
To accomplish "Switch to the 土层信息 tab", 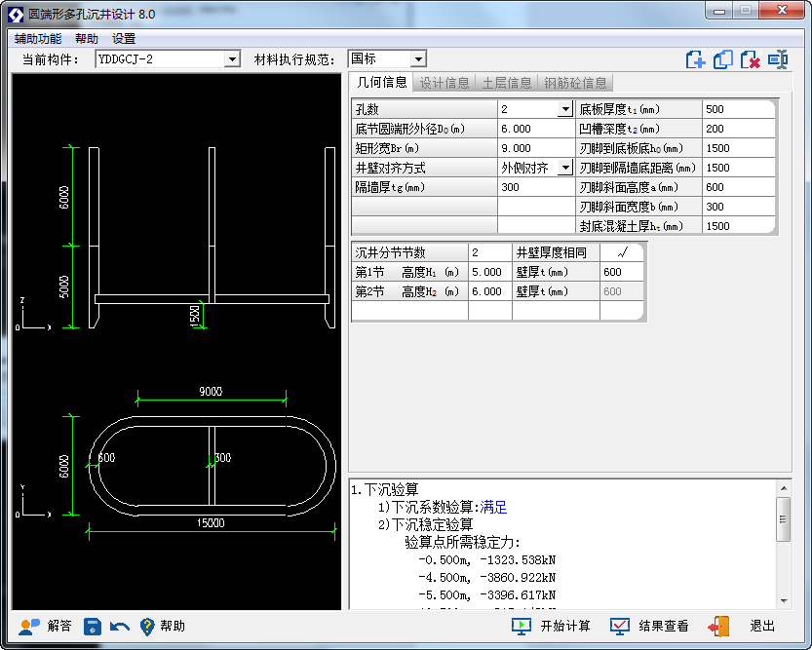I will point(507,83).
